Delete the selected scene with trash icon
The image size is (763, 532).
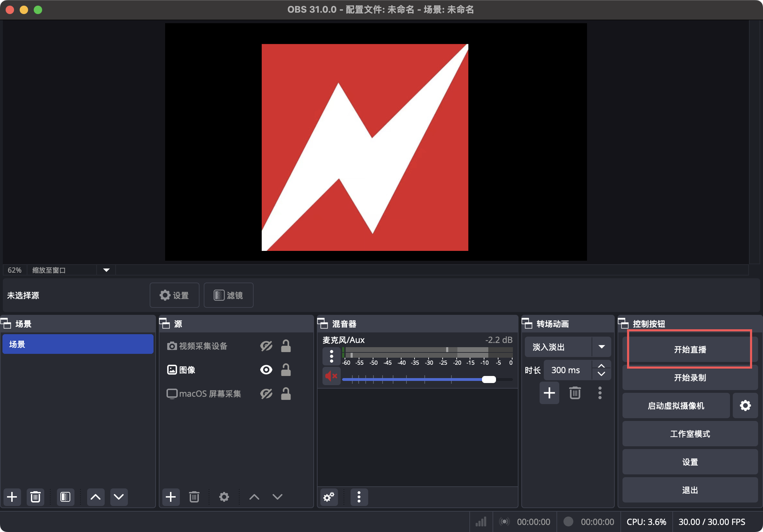(35, 497)
